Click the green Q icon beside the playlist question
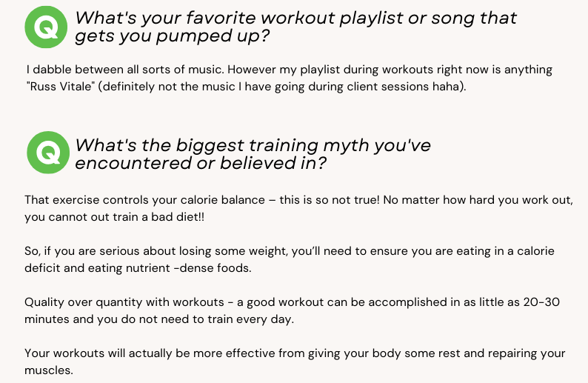 (46, 27)
